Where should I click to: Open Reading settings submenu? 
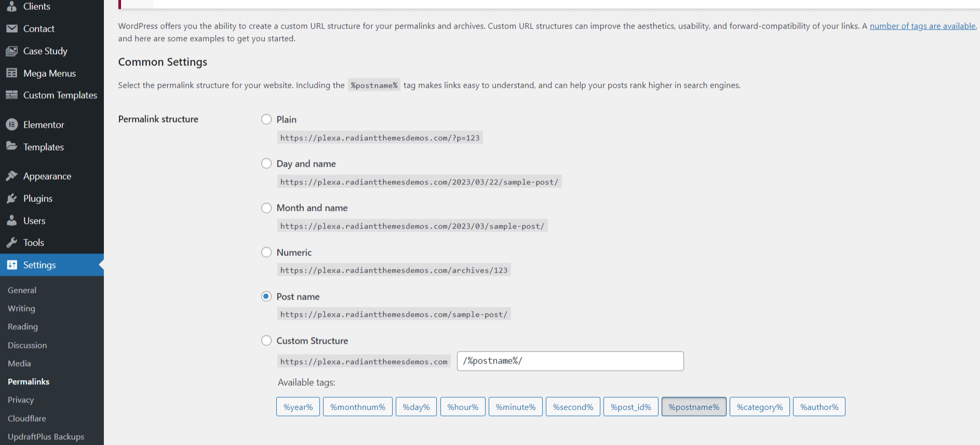tap(23, 327)
